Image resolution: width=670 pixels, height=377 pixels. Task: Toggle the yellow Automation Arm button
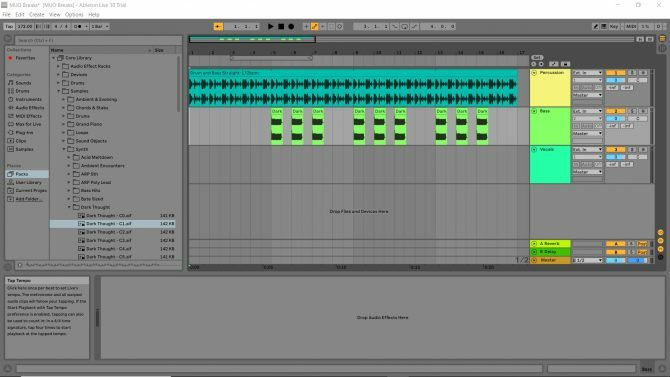314,27
